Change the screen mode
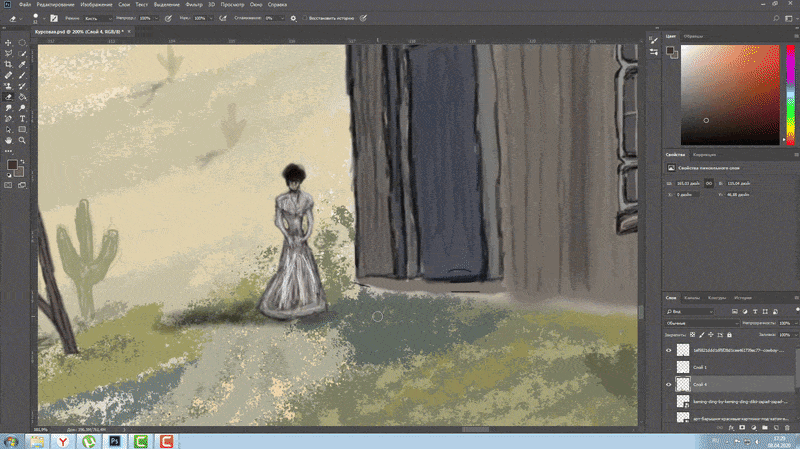 pyautogui.click(x=22, y=185)
